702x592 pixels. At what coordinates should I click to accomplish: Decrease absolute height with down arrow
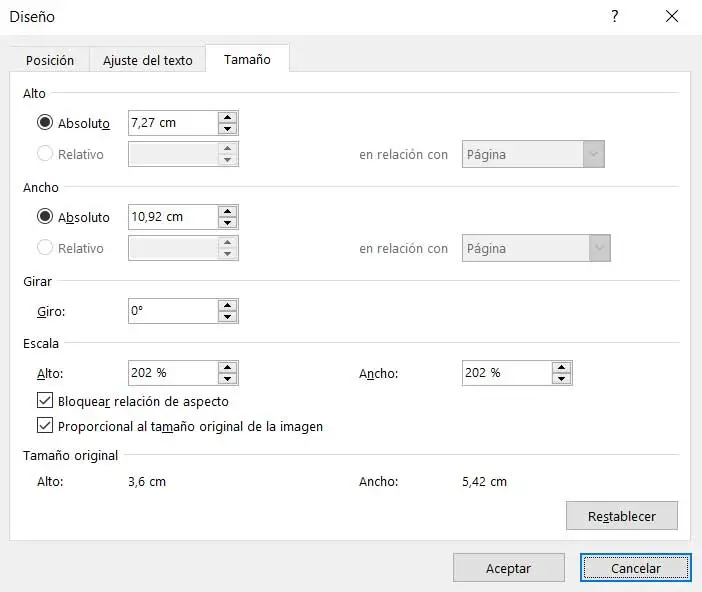tap(228, 129)
